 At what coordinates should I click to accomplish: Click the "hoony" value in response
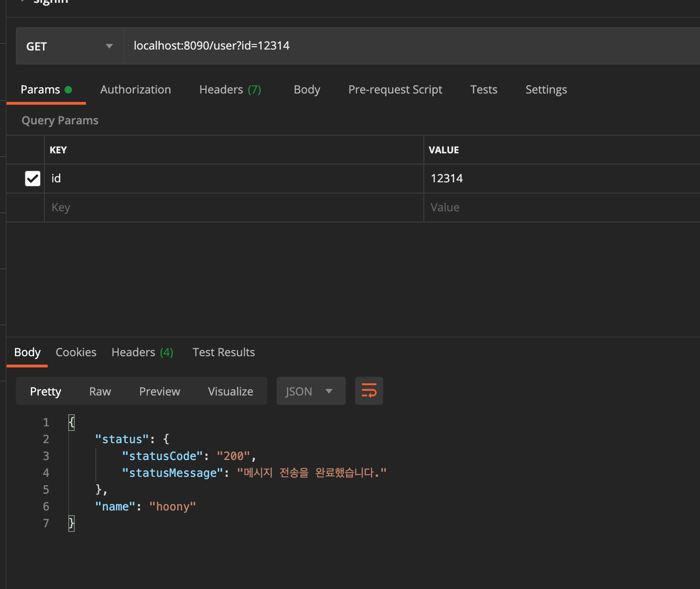point(172,507)
